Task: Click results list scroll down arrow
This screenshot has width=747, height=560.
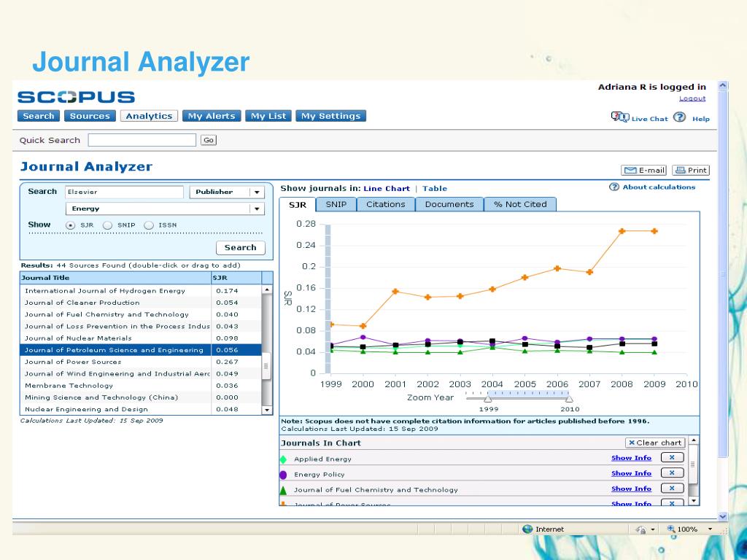Action: point(267,410)
